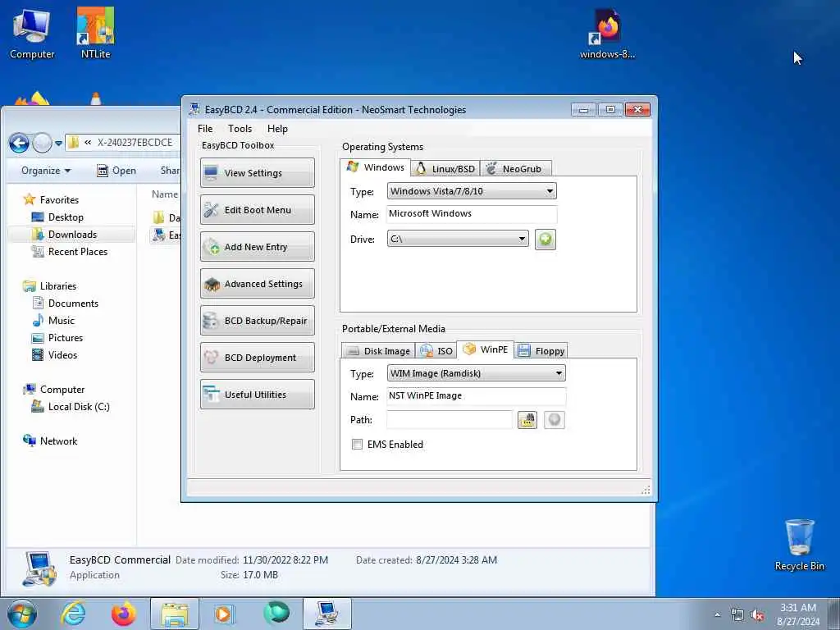Click the Forward arrow in Explorer window
This screenshot has height=630, width=840.
tap(43, 143)
